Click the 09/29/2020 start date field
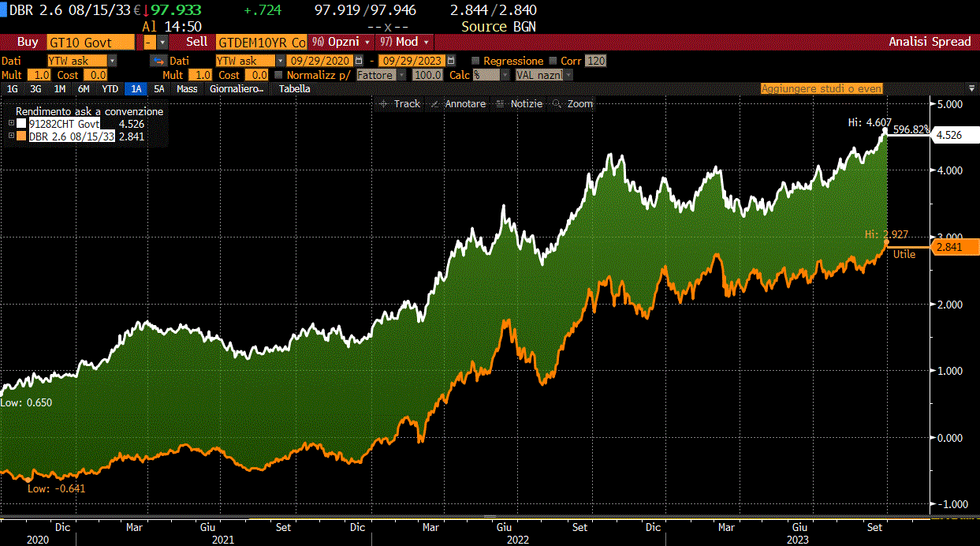This screenshot has height=546, width=980. tap(321, 61)
